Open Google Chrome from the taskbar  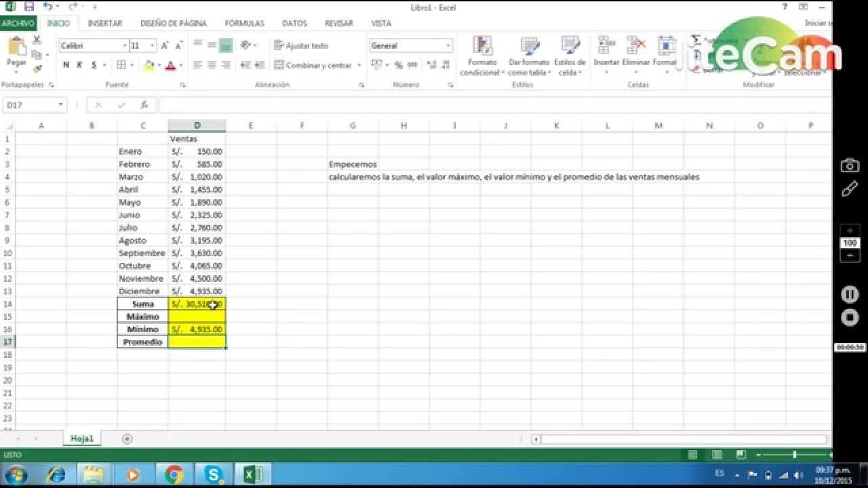[x=174, y=475]
